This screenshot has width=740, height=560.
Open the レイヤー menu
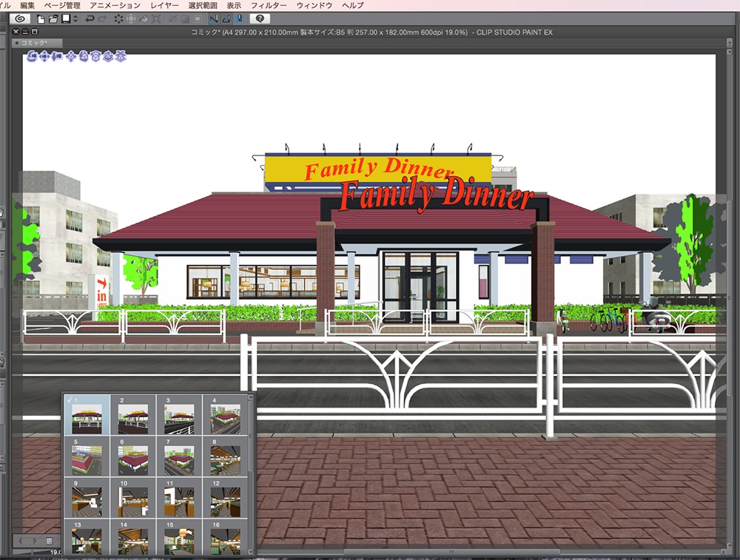coord(164,5)
